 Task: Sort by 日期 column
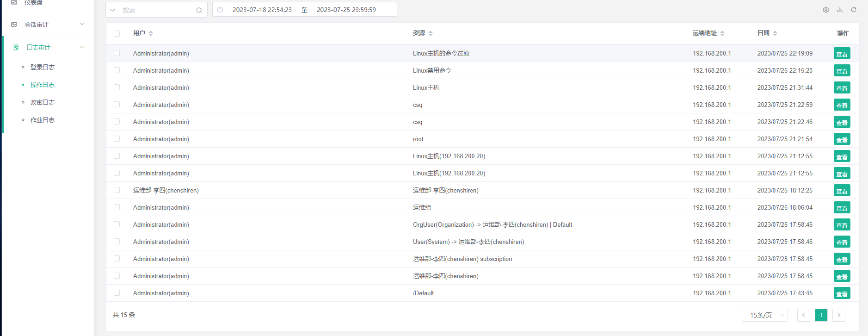tap(775, 33)
